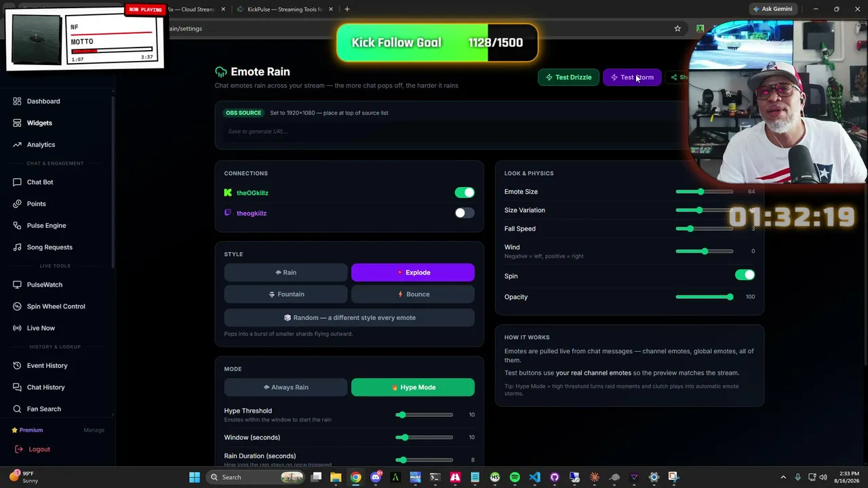
Task: Choose the Fountain style option
Action: (x=286, y=294)
